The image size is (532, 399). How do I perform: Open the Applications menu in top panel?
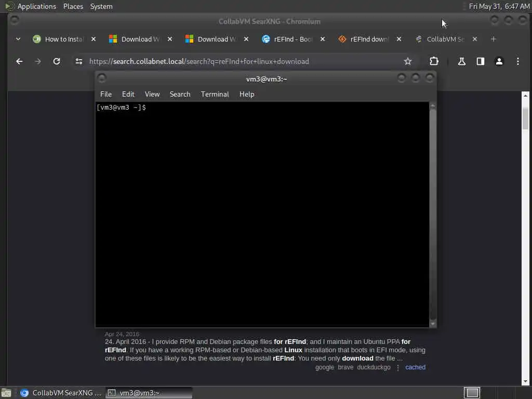[37, 6]
